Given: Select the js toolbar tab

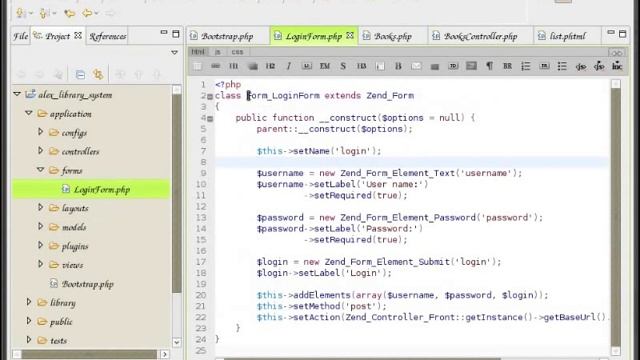Looking at the screenshot, I should 218,52.
